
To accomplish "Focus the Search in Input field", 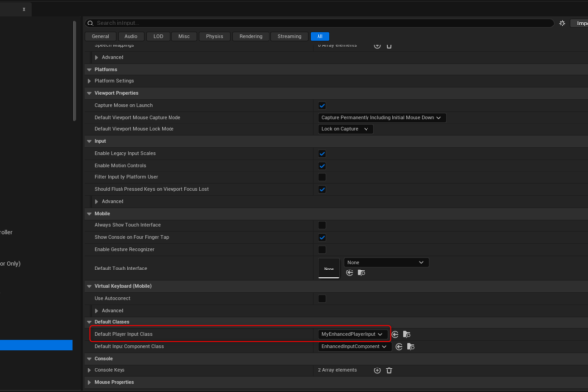I will coord(319,23).
